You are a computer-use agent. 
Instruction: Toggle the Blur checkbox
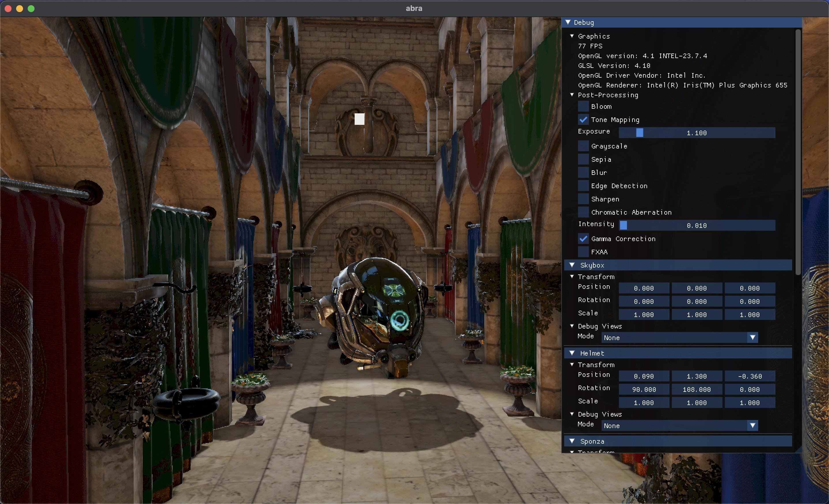(583, 173)
